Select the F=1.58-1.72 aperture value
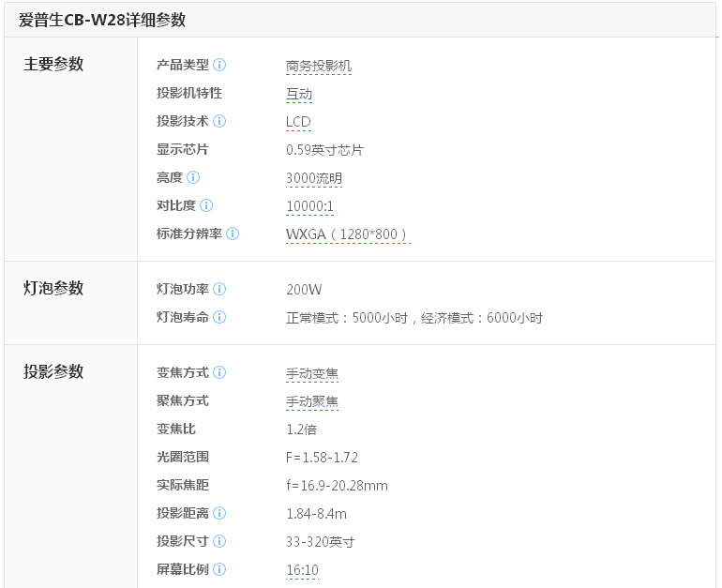Viewport: 722px width, 588px height. point(322,458)
